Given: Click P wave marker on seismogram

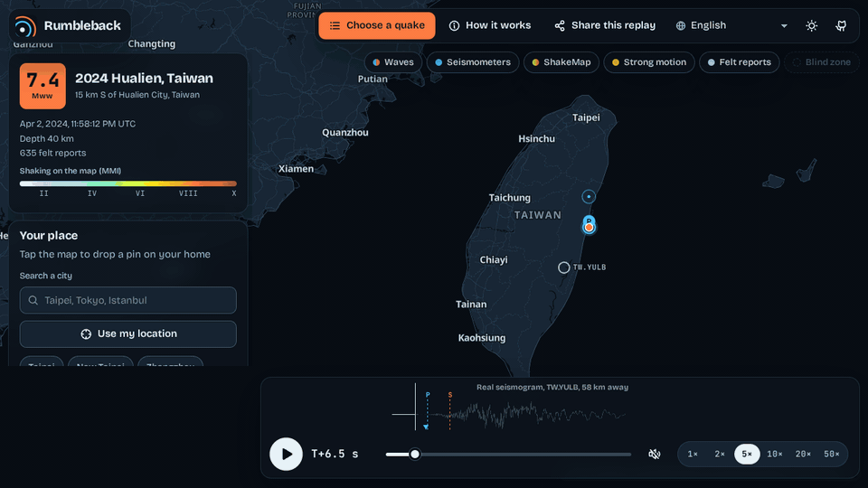Looking at the screenshot, I should (x=428, y=395).
